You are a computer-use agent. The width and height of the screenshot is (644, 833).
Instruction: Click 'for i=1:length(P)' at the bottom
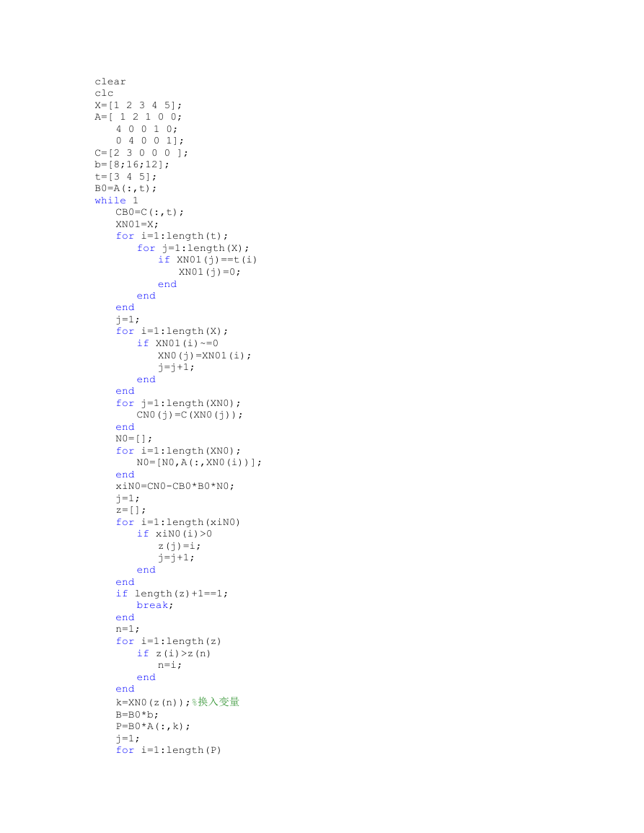[x=169, y=750]
